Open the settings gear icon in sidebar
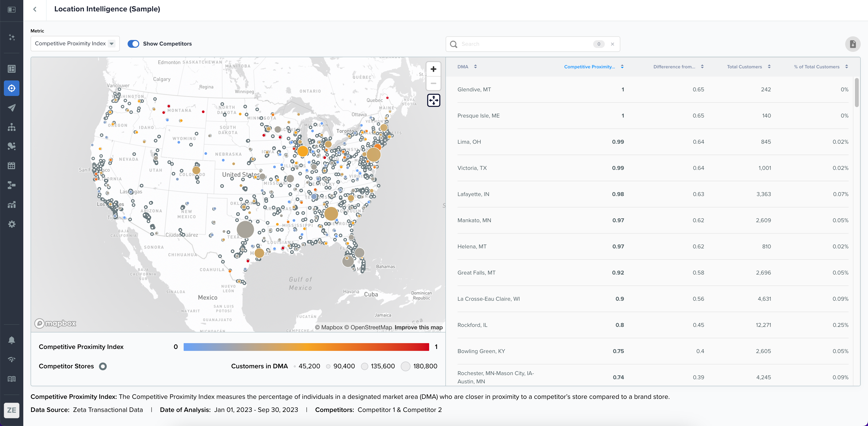The width and height of the screenshot is (868, 426). click(x=11, y=224)
